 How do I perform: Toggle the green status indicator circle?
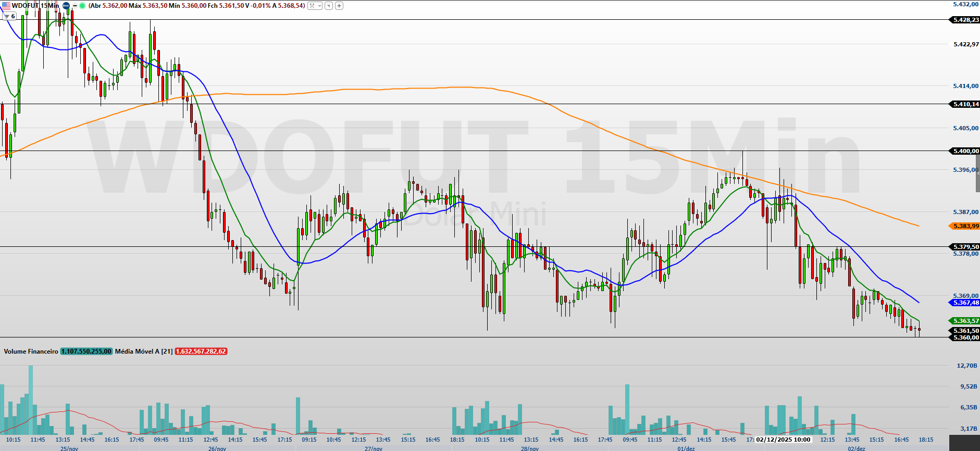(82, 6)
